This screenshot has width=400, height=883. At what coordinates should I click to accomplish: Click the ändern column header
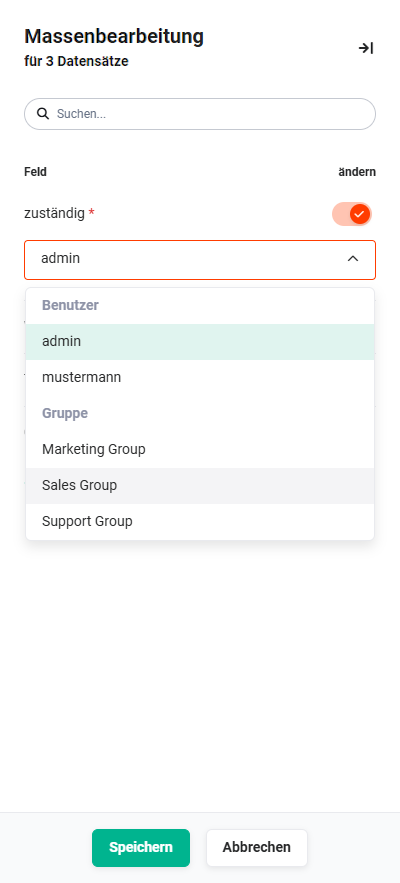tap(357, 172)
